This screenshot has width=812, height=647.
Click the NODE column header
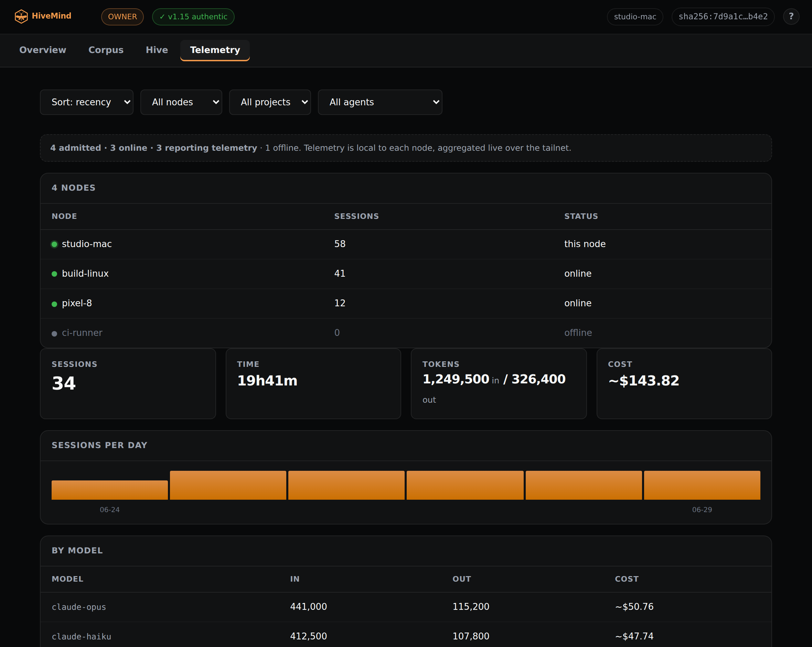[64, 216]
